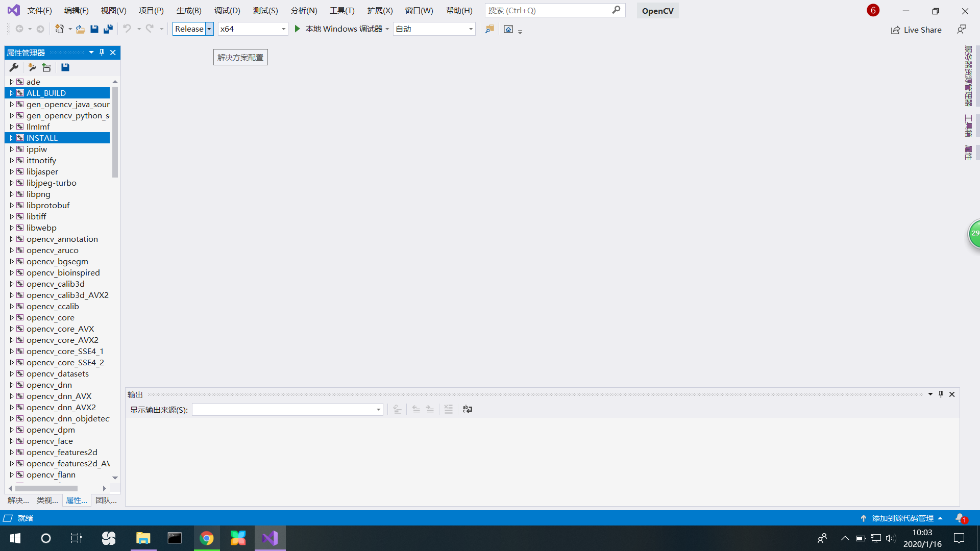The image size is (980, 551).
Task: Click 添加到源代码管理 in status bar
Action: pyautogui.click(x=902, y=518)
